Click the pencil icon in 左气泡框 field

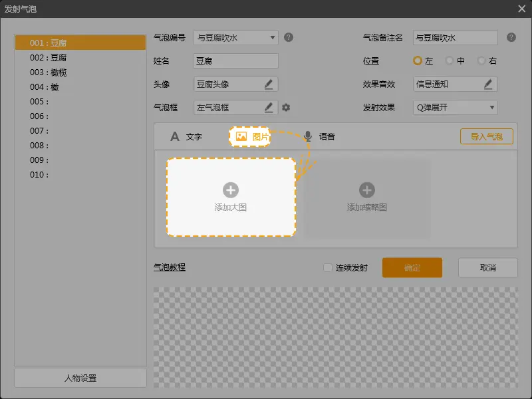pyautogui.click(x=269, y=107)
